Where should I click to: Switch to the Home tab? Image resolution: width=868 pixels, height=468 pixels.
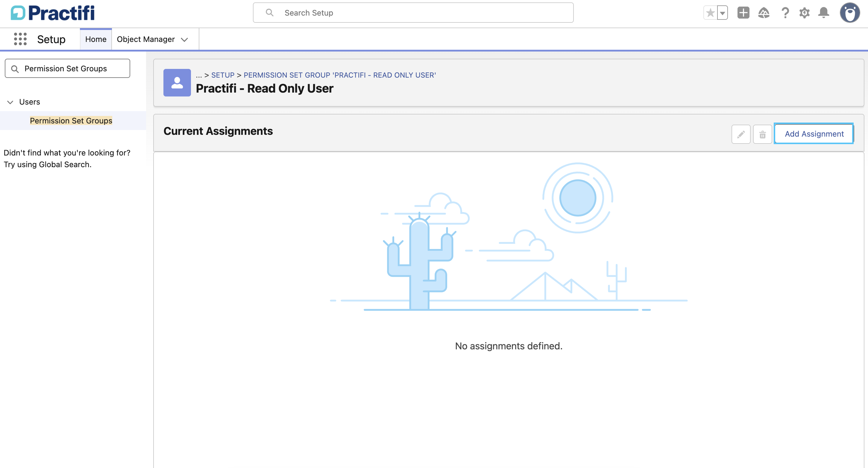click(96, 39)
